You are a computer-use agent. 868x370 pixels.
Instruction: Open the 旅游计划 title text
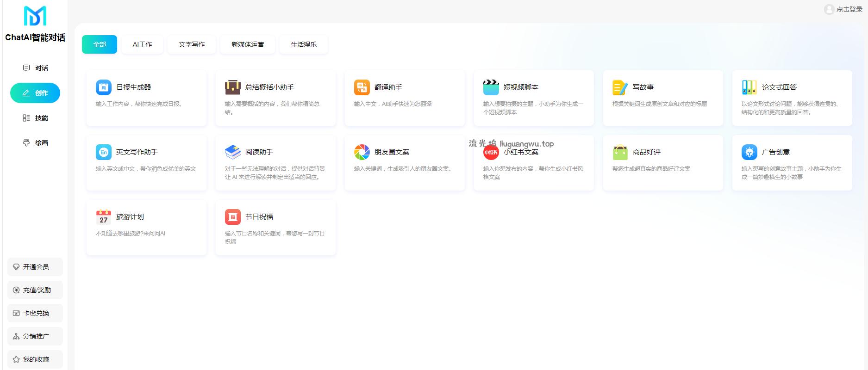coord(130,216)
